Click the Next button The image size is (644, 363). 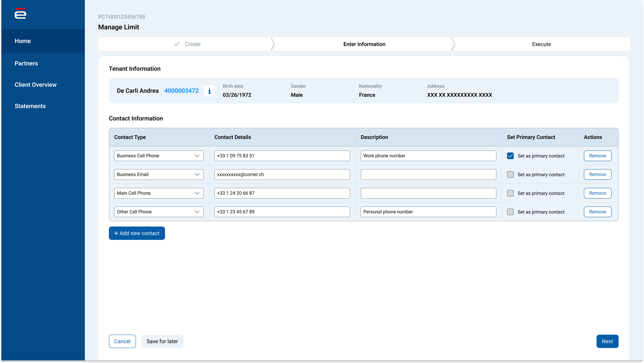607,341
